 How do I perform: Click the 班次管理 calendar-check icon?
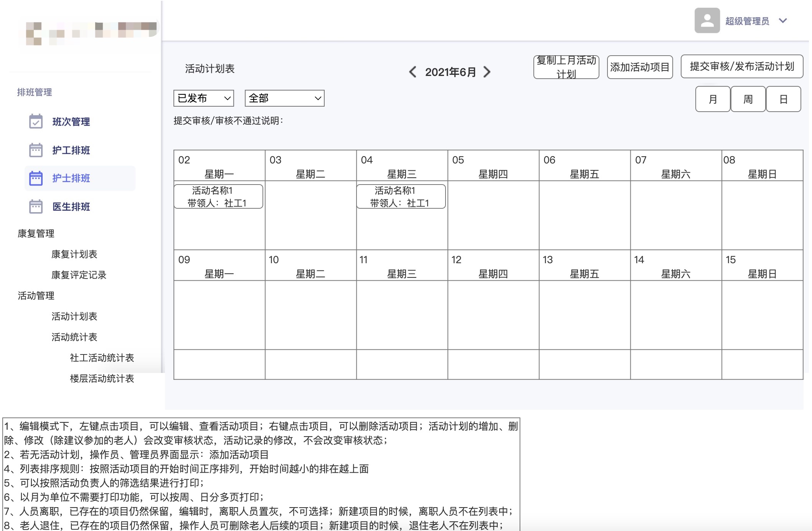(x=36, y=122)
